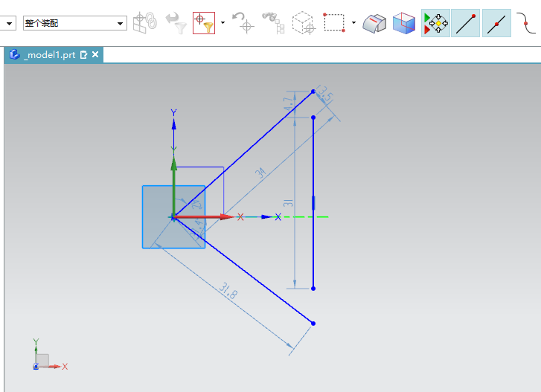Click the curve control point snap icon
Image resolution: width=541 pixels, height=392 pixels.
coord(525,23)
